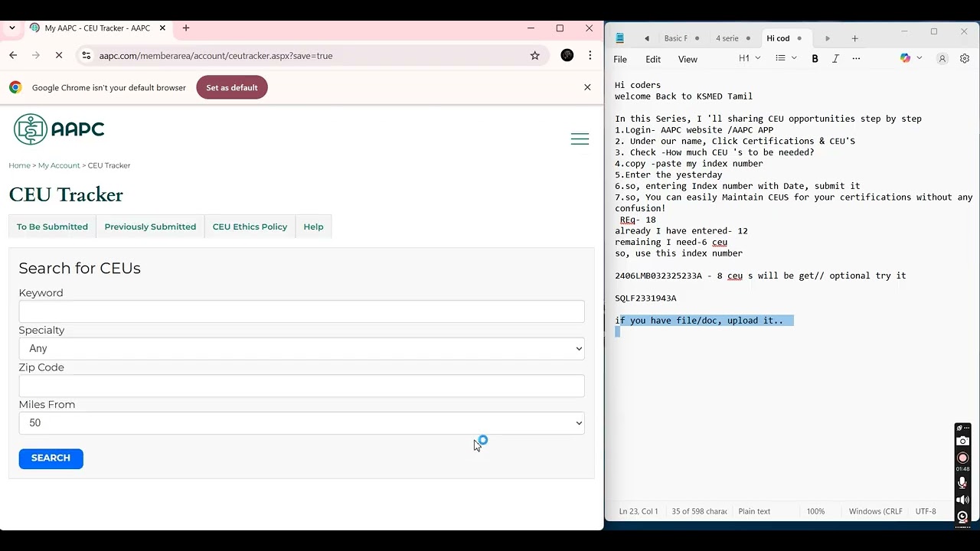This screenshot has height=551, width=980.
Task: Open recorder toolbar more options dots
Action: (x=966, y=429)
